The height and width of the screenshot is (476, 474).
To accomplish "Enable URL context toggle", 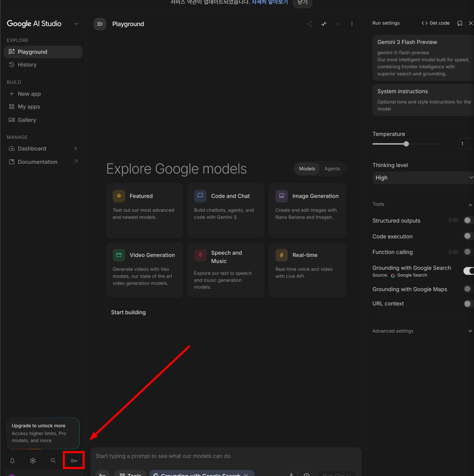I will coord(468,304).
